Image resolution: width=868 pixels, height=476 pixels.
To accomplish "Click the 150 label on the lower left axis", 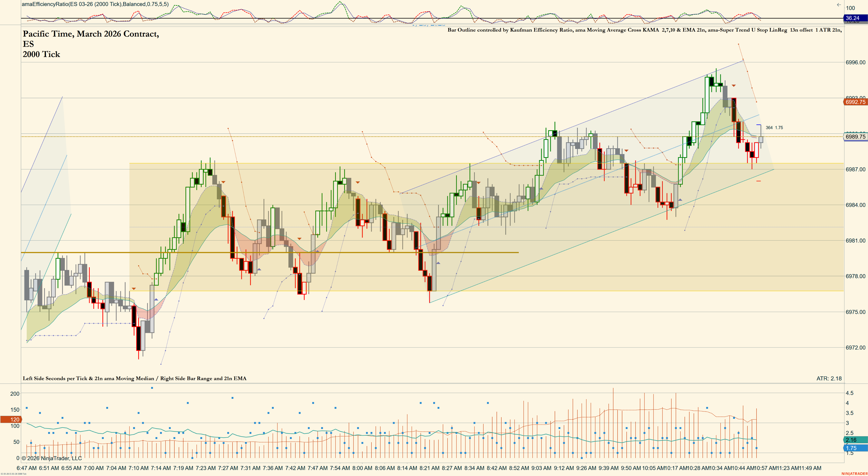I will (15, 410).
